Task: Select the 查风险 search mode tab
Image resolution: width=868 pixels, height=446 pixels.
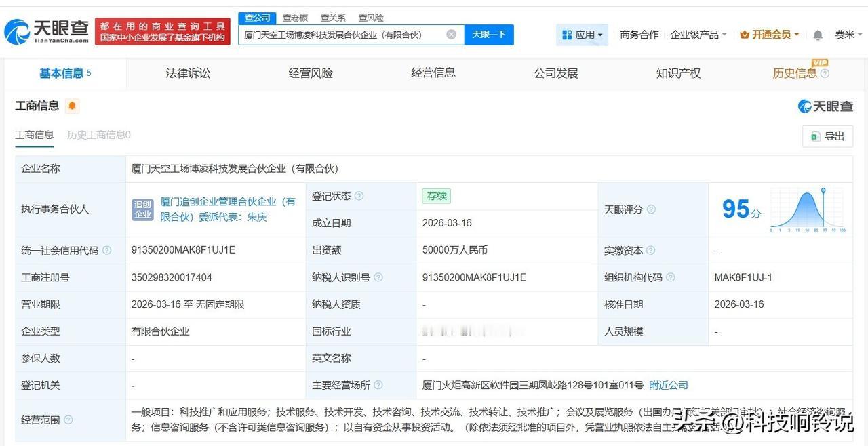Action: click(371, 18)
